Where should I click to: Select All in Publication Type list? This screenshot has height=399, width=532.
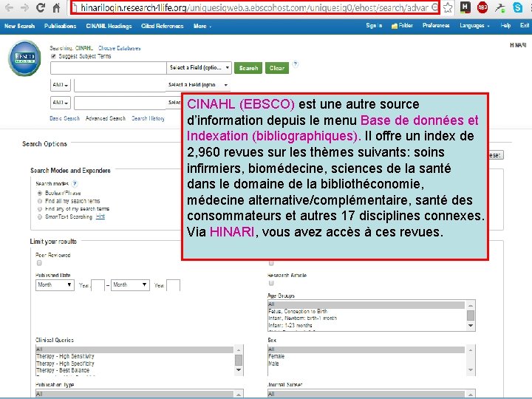click(x=134, y=394)
